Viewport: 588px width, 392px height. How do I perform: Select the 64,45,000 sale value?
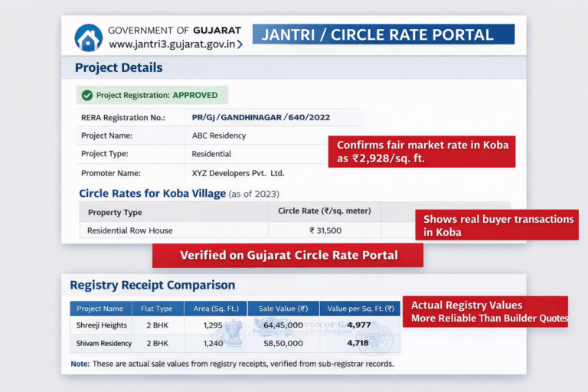pos(283,325)
